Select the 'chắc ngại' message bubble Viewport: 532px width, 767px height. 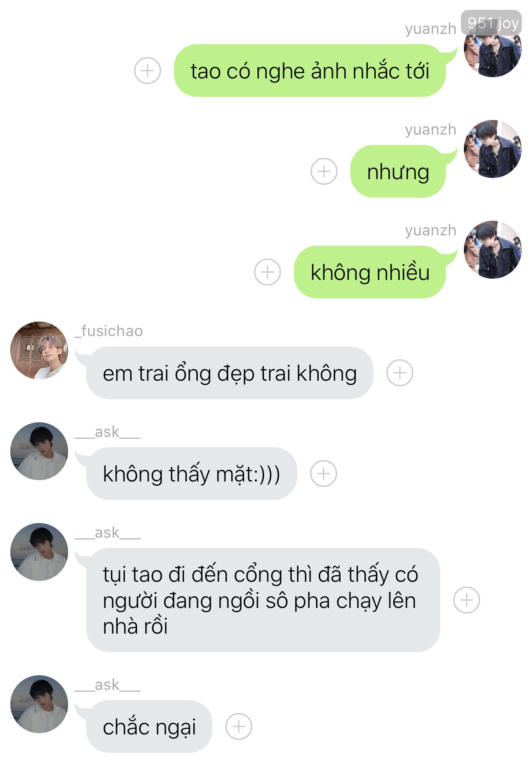click(149, 726)
